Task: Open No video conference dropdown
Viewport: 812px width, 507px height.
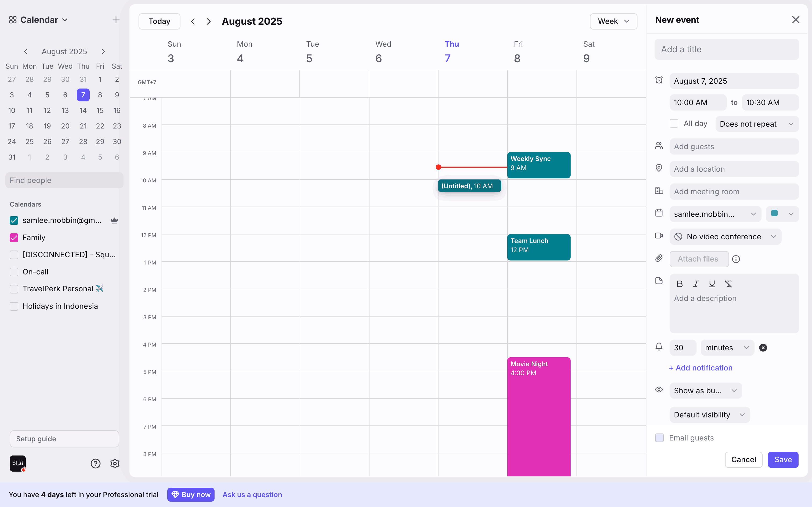Action: [726, 237]
